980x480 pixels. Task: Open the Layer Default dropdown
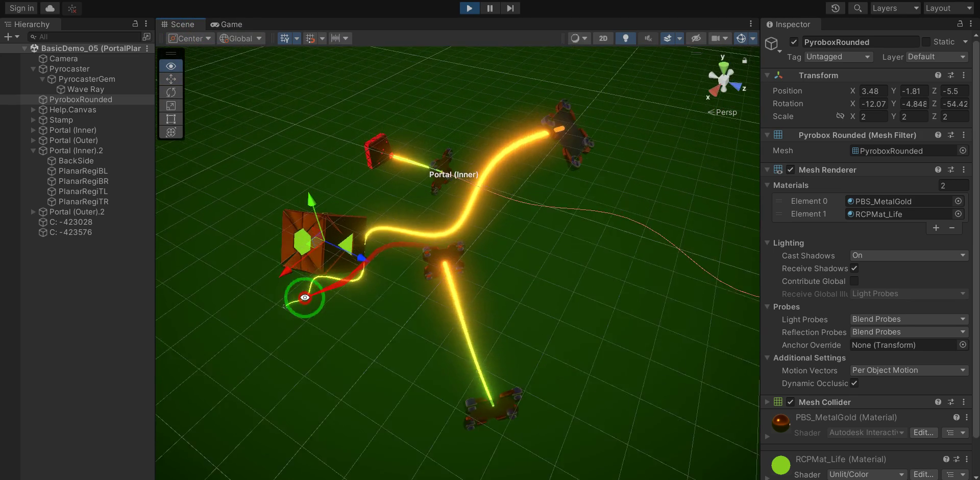[937, 57]
